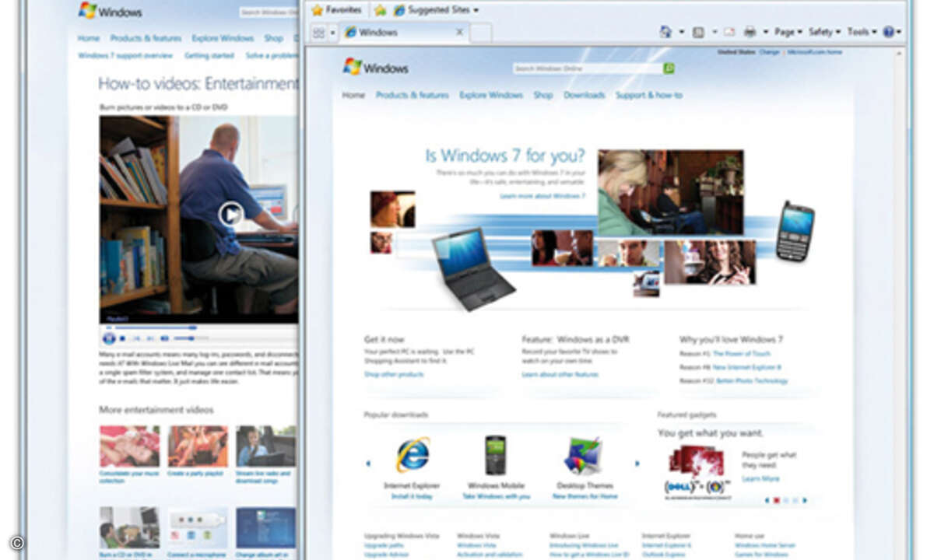This screenshot has width=934, height=560.
Task: Click the Read Mail envelope icon
Action: pos(729,32)
